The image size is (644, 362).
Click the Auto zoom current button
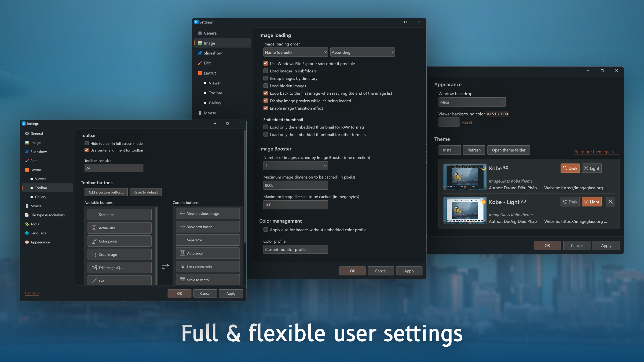(x=207, y=253)
